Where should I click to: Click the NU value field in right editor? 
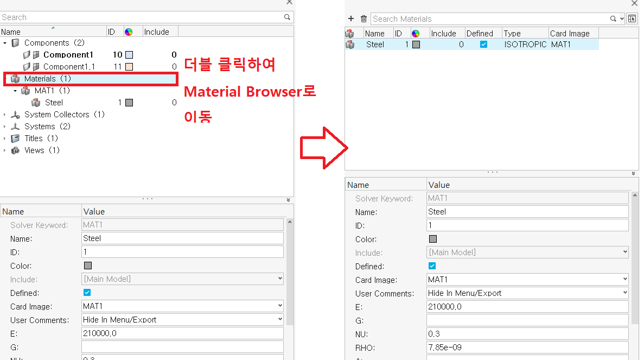tap(527, 334)
